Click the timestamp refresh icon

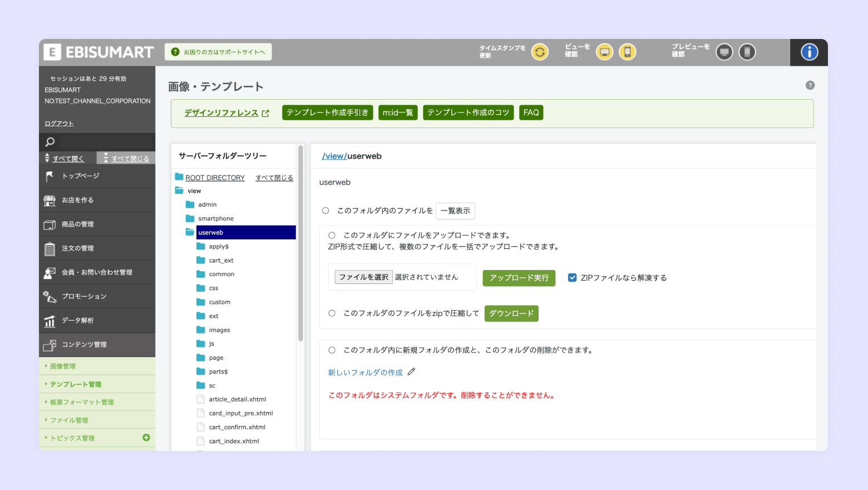click(539, 52)
